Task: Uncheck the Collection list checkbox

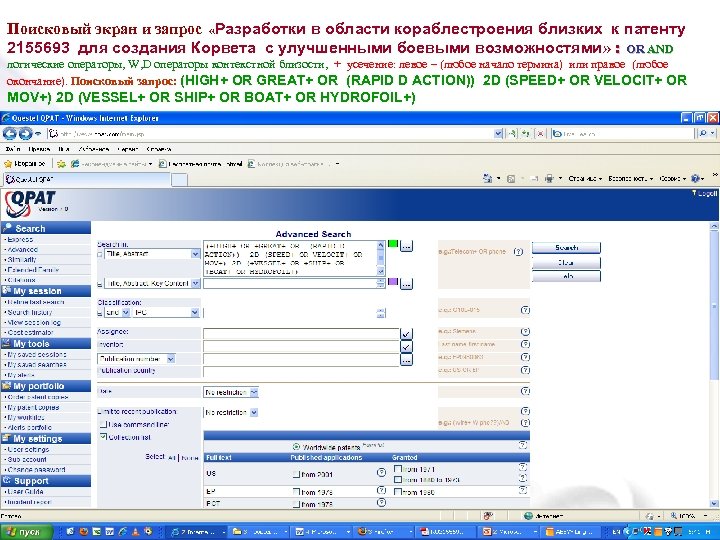Action: tap(103, 437)
